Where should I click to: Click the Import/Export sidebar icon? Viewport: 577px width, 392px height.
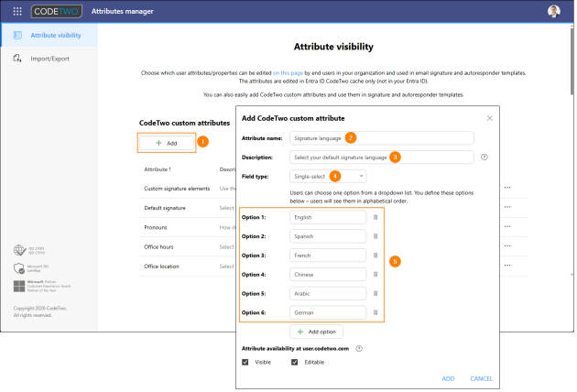[x=17, y=58]
